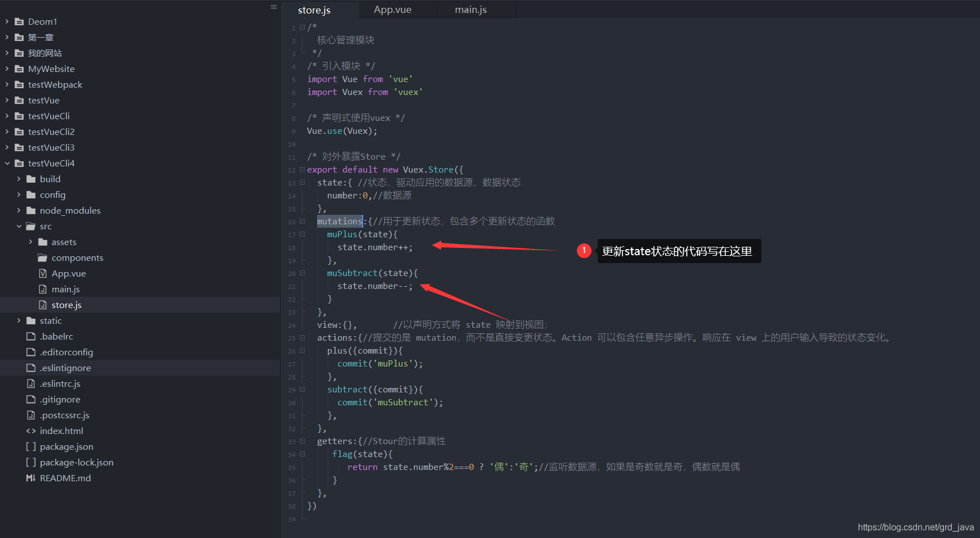Fold the actions block at line 25

point(302,337)
